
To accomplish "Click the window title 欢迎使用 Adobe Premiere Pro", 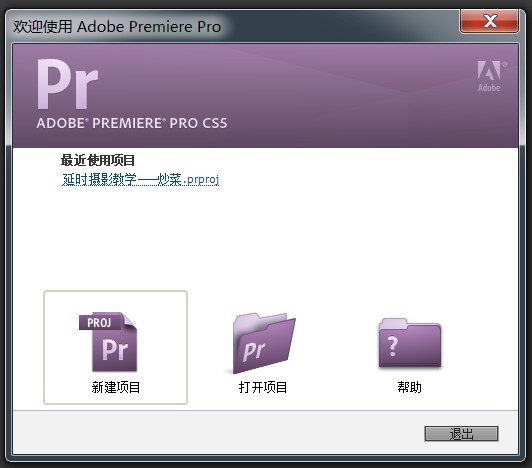I will pos(117,26).
